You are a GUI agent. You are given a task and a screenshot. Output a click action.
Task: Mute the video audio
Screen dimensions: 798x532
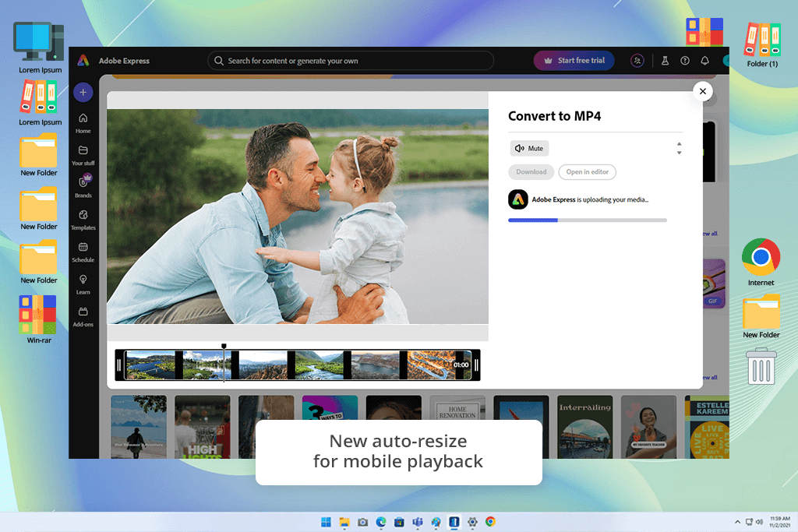coord(529,149)
